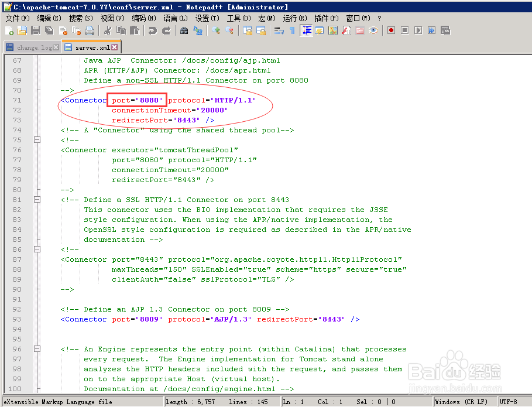Collapse the fold marker at line 86
Screen dimensions: 532x407
coord(37,249)
